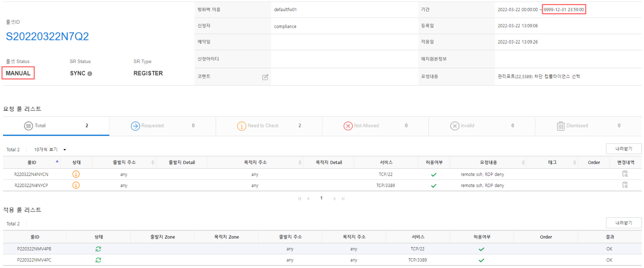Click the 요청내용 value about 관리포트 차단
The image size is (644, 268).
pos(539,77)
